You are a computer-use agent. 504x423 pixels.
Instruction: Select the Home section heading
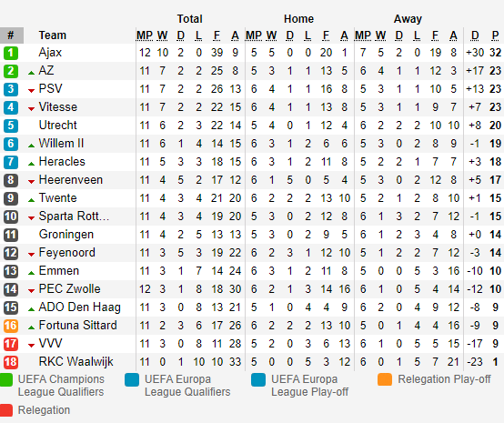coord(298,19)
